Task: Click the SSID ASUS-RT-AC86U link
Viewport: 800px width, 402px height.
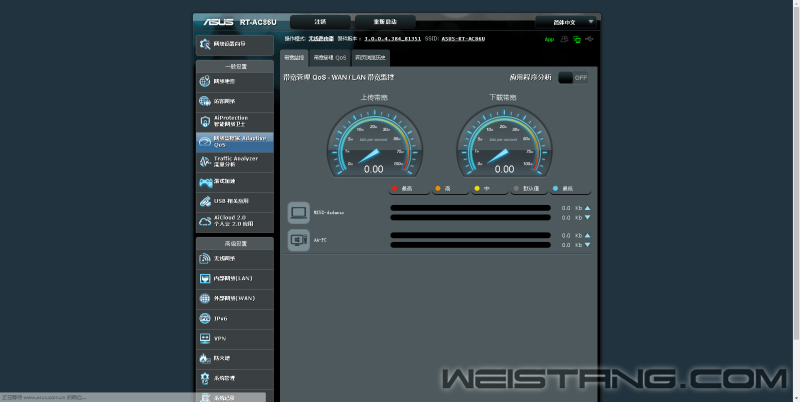Action: pos(463,39)
